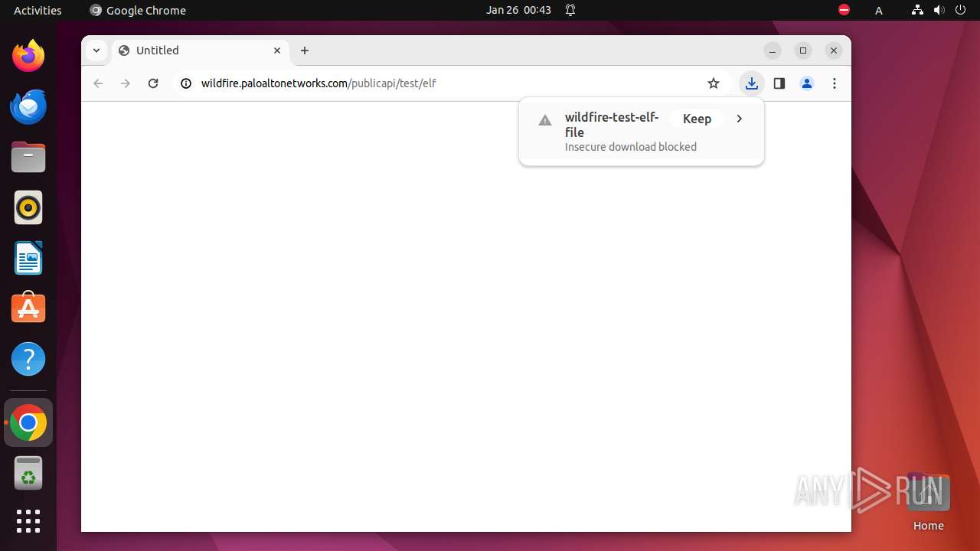Go back to previous page
Viewport: 980px width, 551px height.
tap(98, 83)
